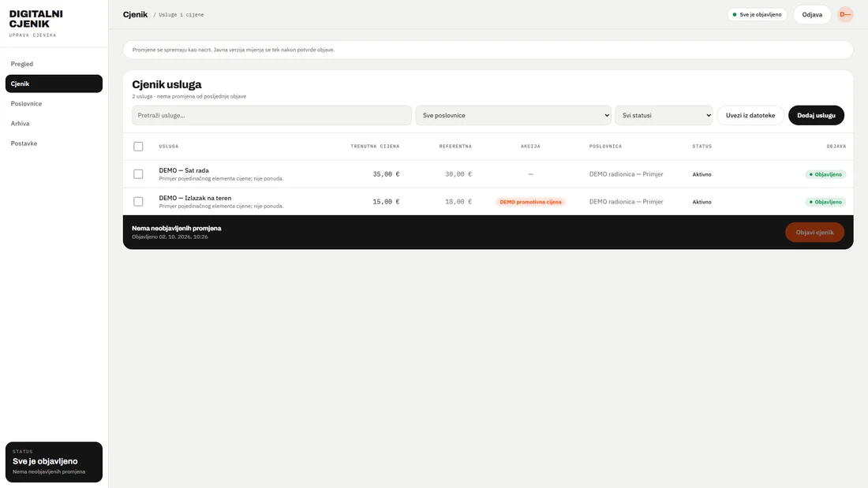The height and width of the screenshot is (488, 868).
Task: Click the reference price 30,00 €
Action: pos(458,174)
